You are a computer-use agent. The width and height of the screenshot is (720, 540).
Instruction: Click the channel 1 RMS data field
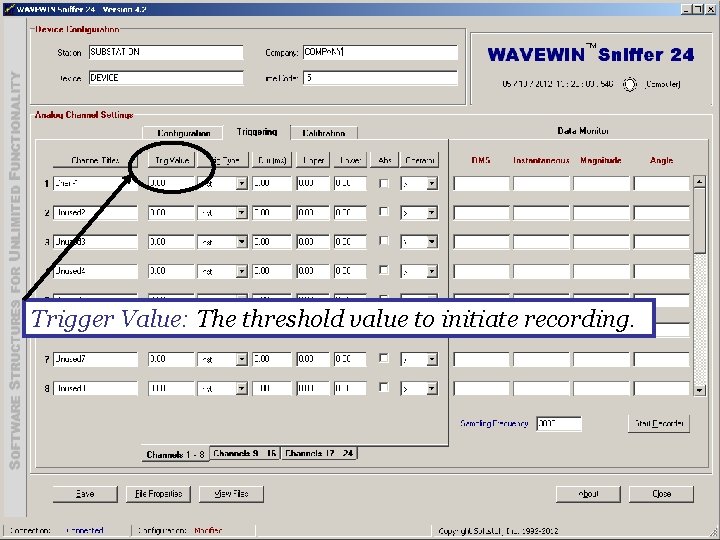coord(481,184)
